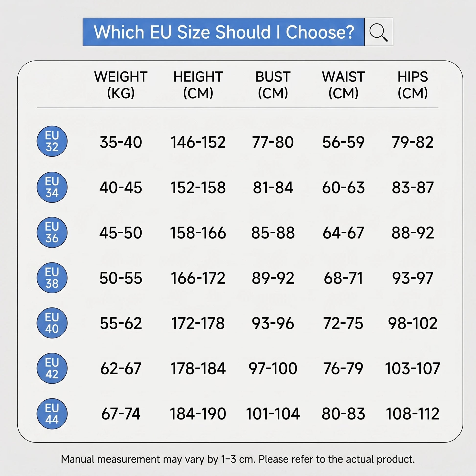This screenshot has height=476, width=476.
Task: Click the manual measurement disclaimer text
Action: 238,459
